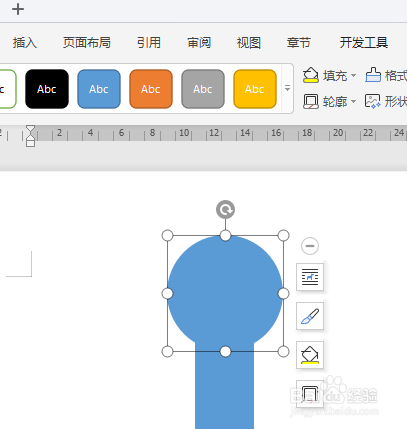
Task: Click the shape effects icon in ribbon
Action: pyautogui.click(x=373, y=101)
